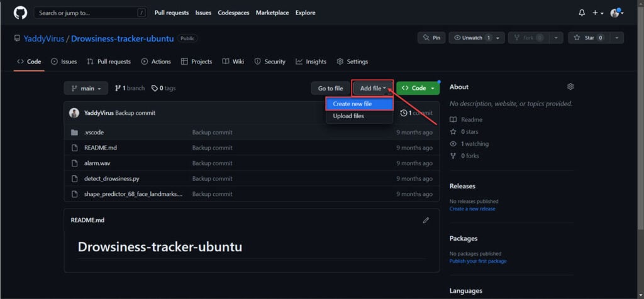Expand the Star lists arrow
This screenshot has height=299, width=644.
point(616,38)
